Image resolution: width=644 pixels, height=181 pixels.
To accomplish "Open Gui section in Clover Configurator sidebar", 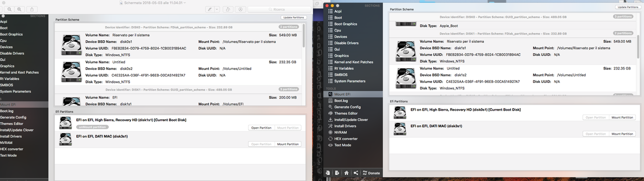I will [337, 49].
